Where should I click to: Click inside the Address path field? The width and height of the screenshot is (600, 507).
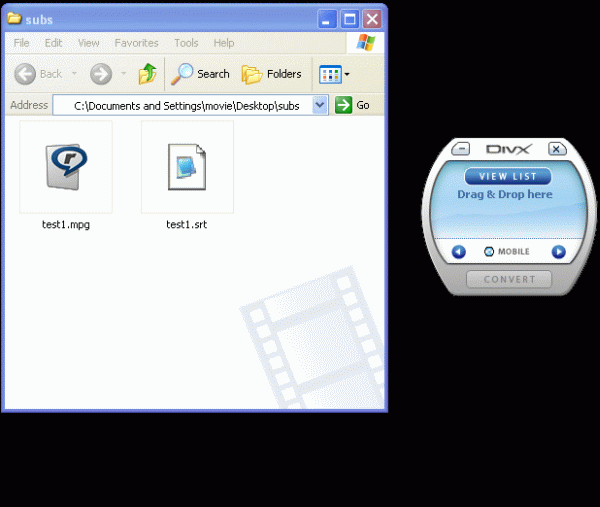(x=183, y=105)
